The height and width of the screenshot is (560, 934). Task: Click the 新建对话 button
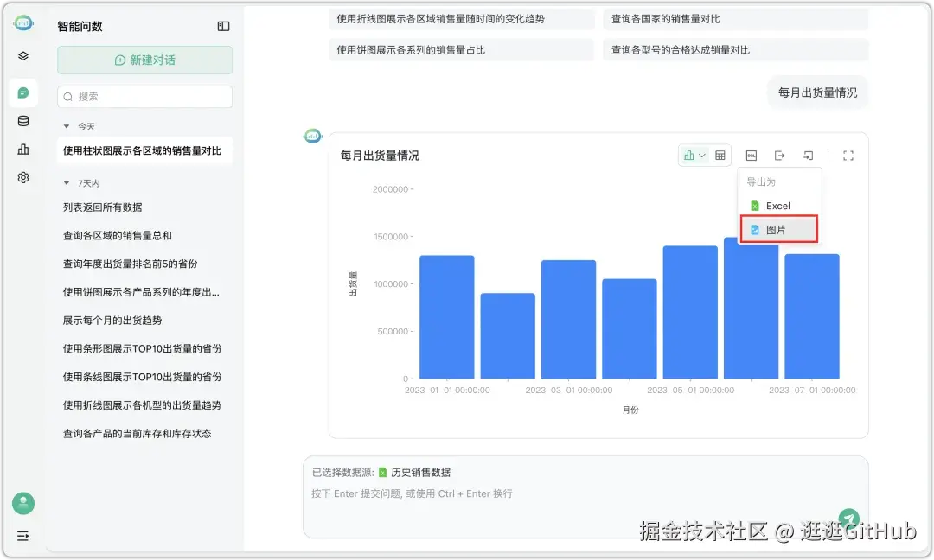click(144, 60)
